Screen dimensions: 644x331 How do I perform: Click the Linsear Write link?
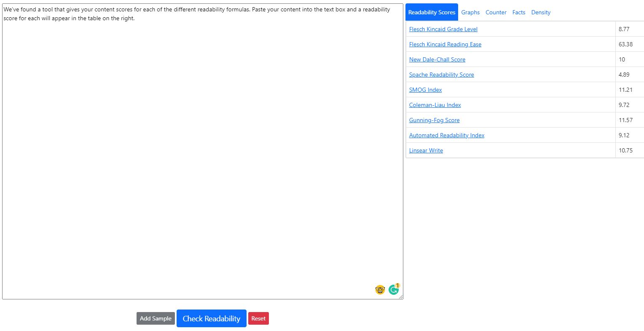click(x=426, y=150)
